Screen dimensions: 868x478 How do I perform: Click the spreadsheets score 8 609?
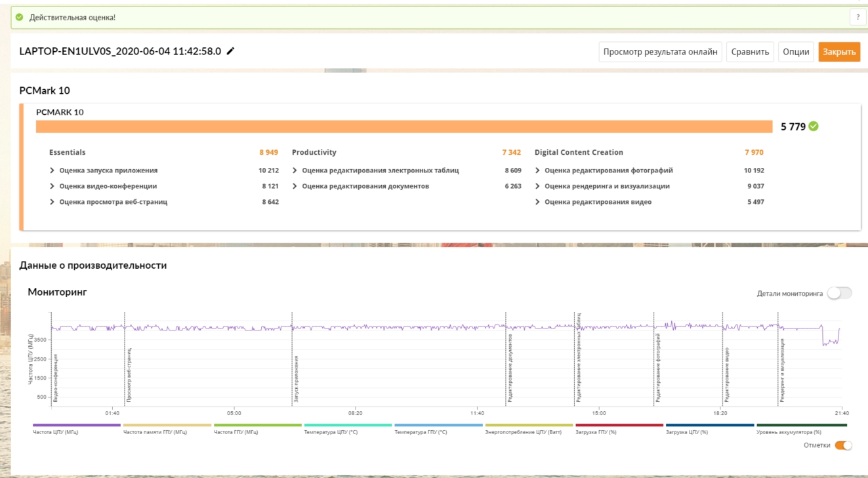click(513, 170)
